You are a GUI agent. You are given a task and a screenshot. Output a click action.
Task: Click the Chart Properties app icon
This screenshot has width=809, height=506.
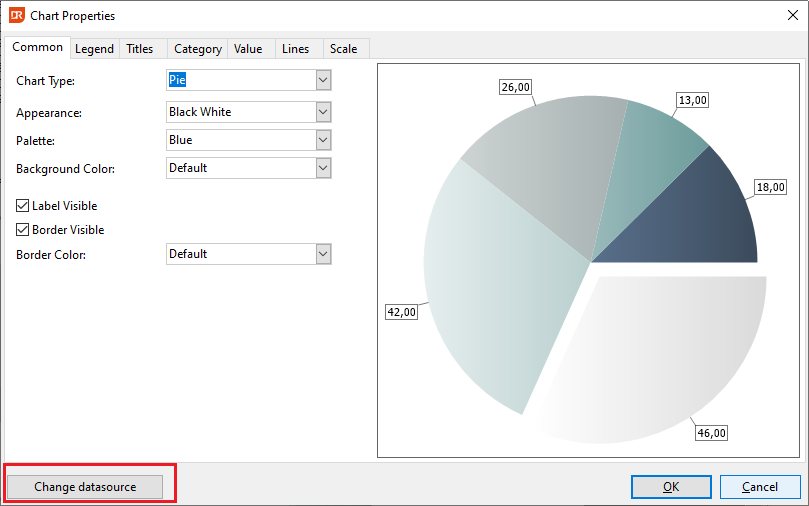point(17,15)
